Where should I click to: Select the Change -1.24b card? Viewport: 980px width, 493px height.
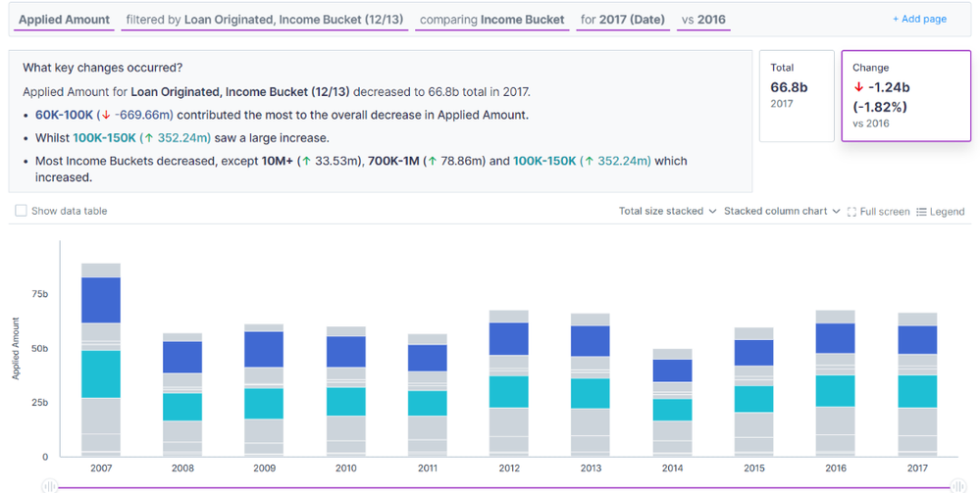coord(906,96)
